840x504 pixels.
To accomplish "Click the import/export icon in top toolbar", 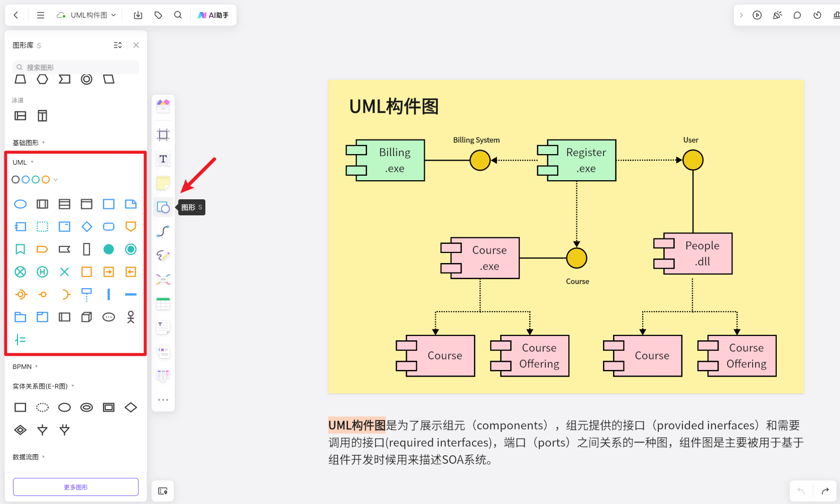I will tap(138, 15).
